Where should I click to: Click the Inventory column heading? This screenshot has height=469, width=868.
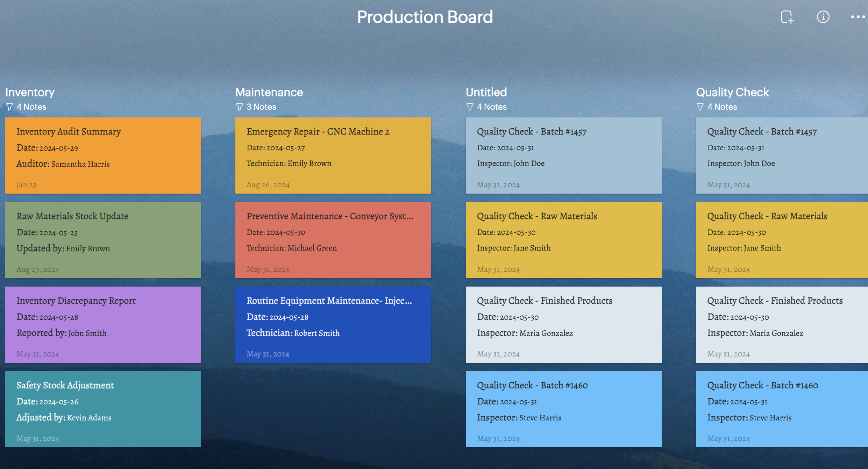30,92
